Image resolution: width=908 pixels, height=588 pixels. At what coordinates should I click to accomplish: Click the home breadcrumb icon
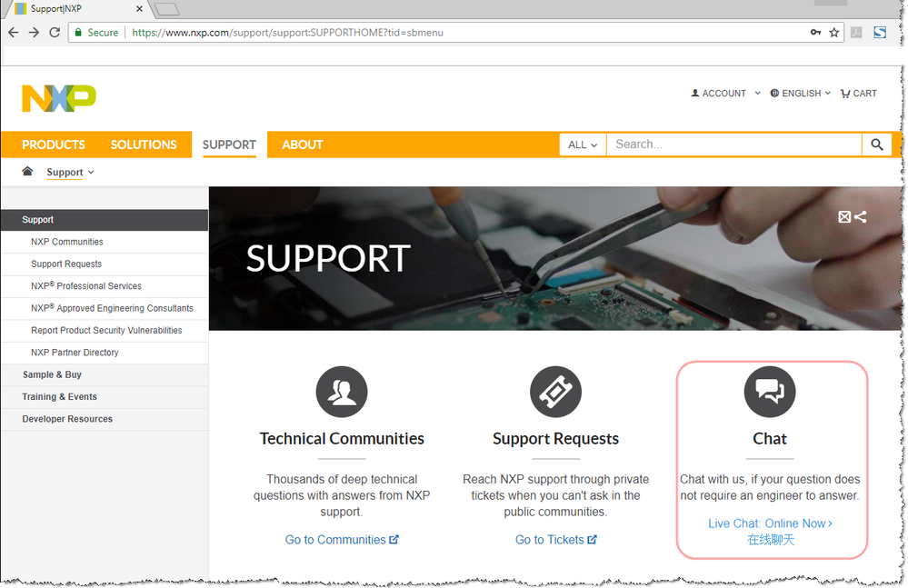tap(27, 171)
